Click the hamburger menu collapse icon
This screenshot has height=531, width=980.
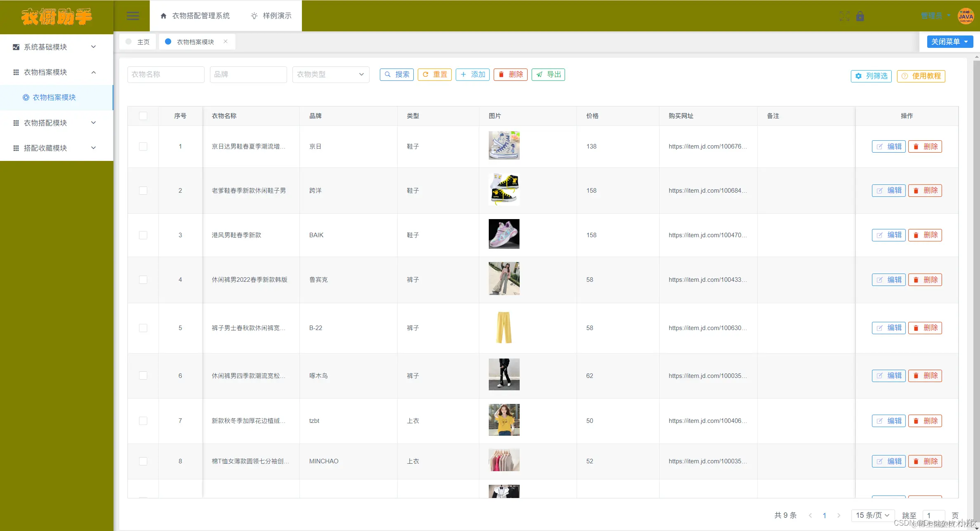pos(132,16)
